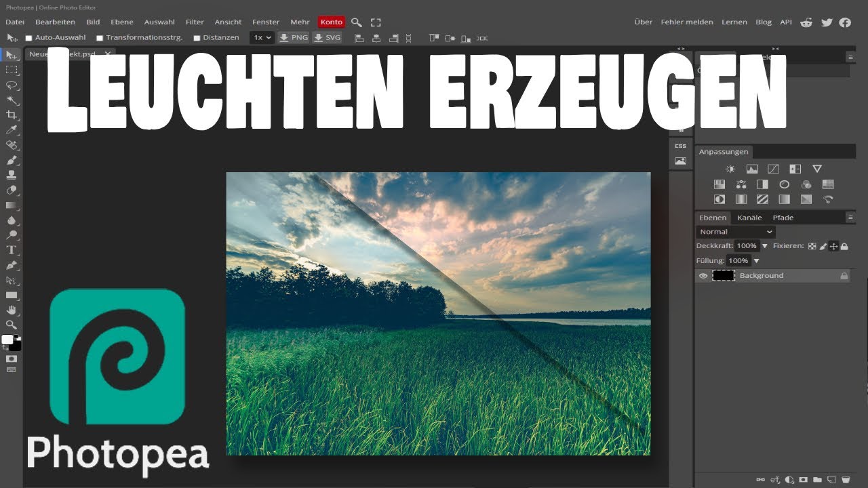This screenshot has height=488, width=868.
Task: Enable the Distanzen checkbox
Action: [197, 38]
